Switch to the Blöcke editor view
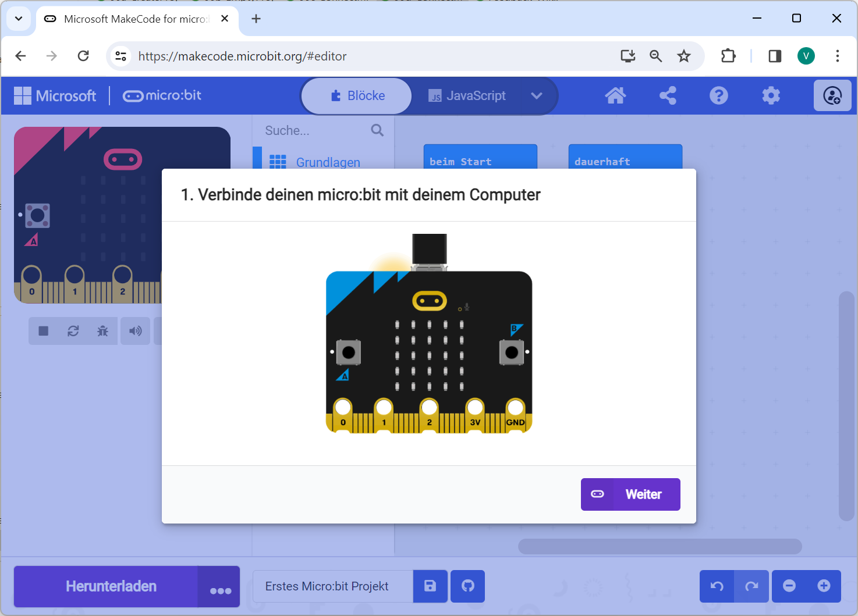 (357, 96)
